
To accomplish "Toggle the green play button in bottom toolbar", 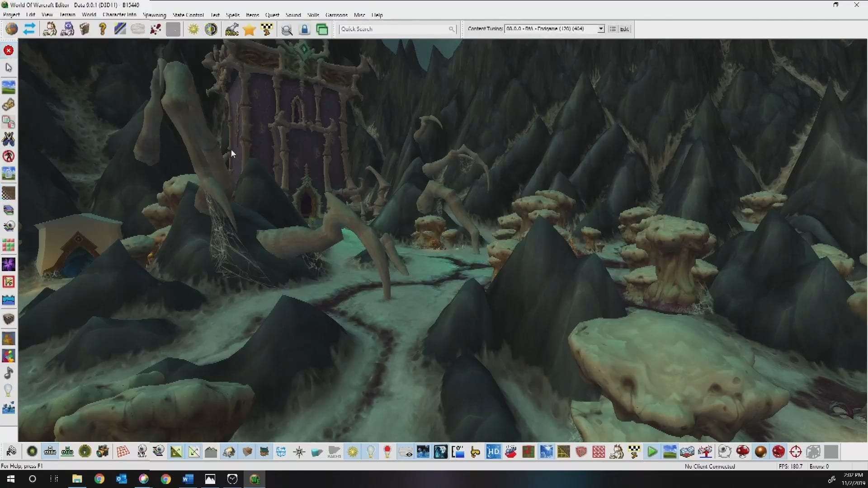I will pos(652,451).
